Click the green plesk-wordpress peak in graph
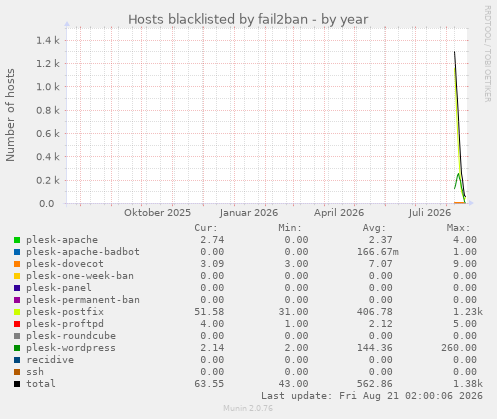The width and height of the screenshot is (497, 419). pyautogui.click(x=459, y=174)
